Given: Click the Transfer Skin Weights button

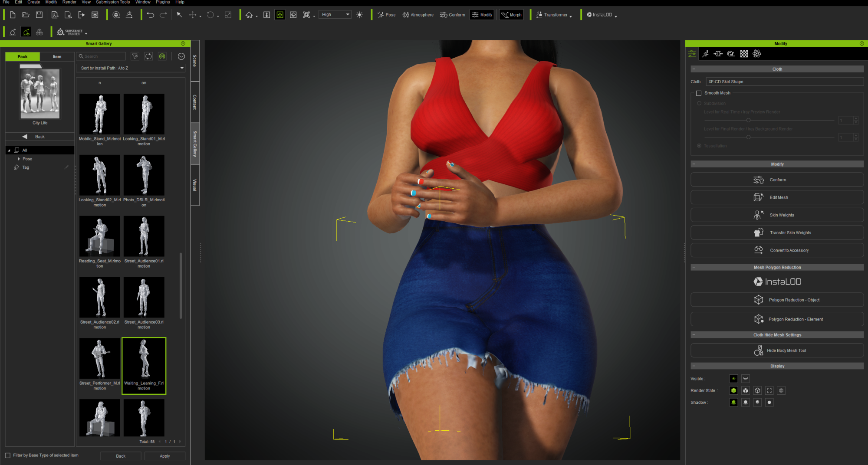Looking at the screenshot, I should [777, 233].
